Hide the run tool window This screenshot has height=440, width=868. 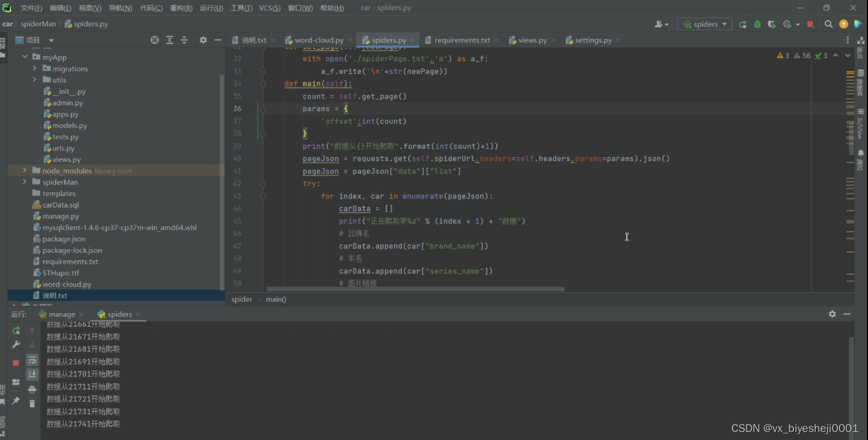click(x=847, y=314)
